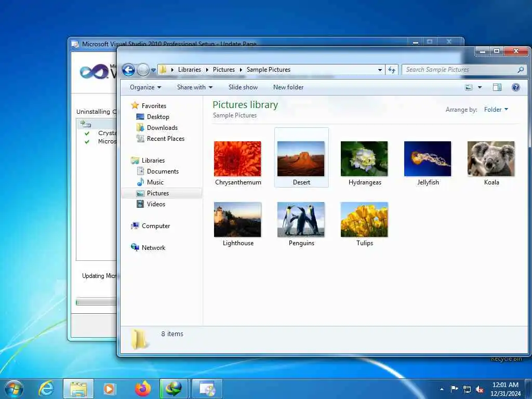Screen dimensions: 532x399
Task: Expand the arrow after Pictures breadcrumb
Action: [241, 70]
